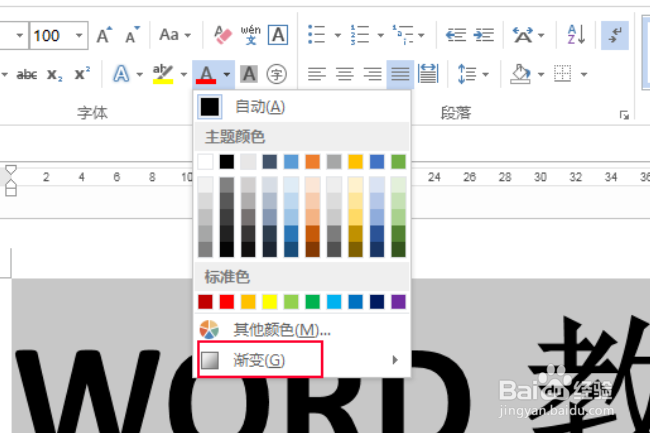Click the Line Spacing icon
This screenshot has width=650, height=433.
tap(466, 74)
